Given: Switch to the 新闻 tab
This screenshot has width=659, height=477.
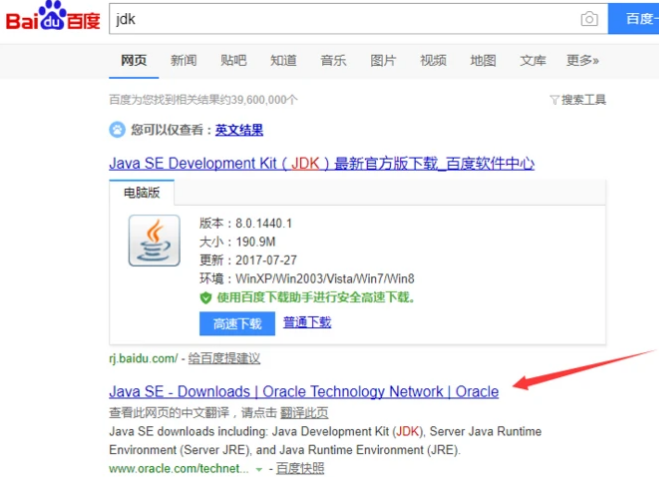Looking at the screenshot, I should point(184,61).
